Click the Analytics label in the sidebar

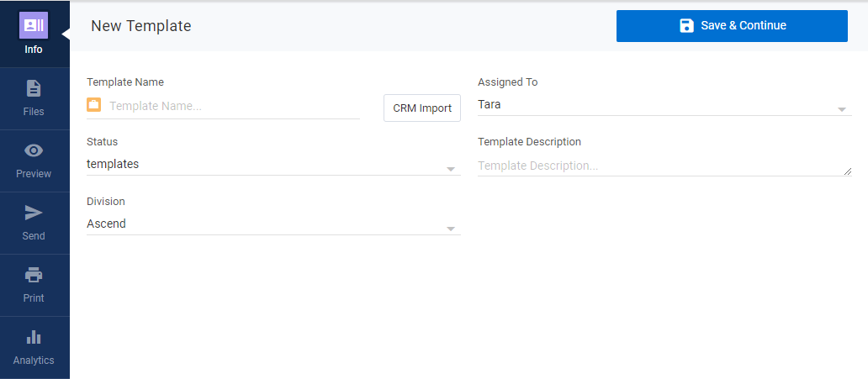(34, 361)
